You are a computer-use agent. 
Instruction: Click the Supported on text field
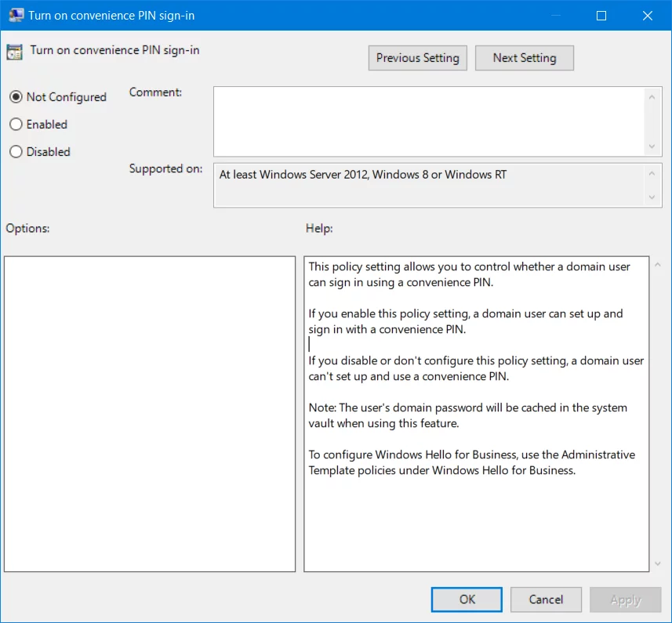tap(429, 186)
